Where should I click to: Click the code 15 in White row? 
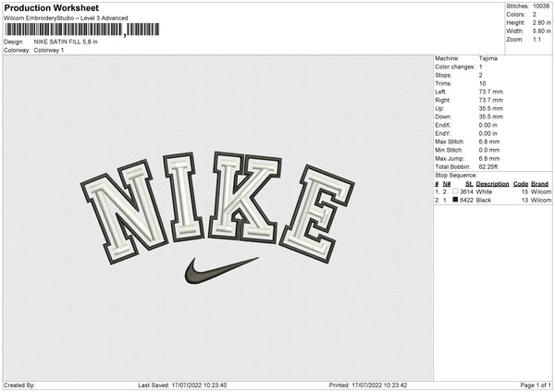(524, 191)
